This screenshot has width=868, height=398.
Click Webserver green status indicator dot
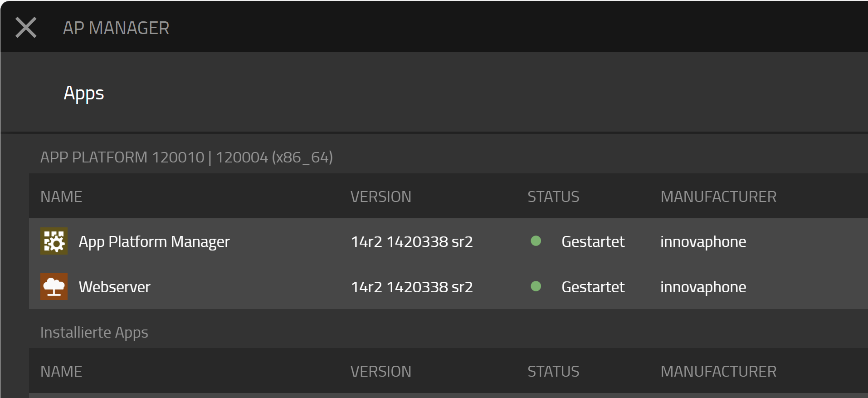tap(536, 286)
